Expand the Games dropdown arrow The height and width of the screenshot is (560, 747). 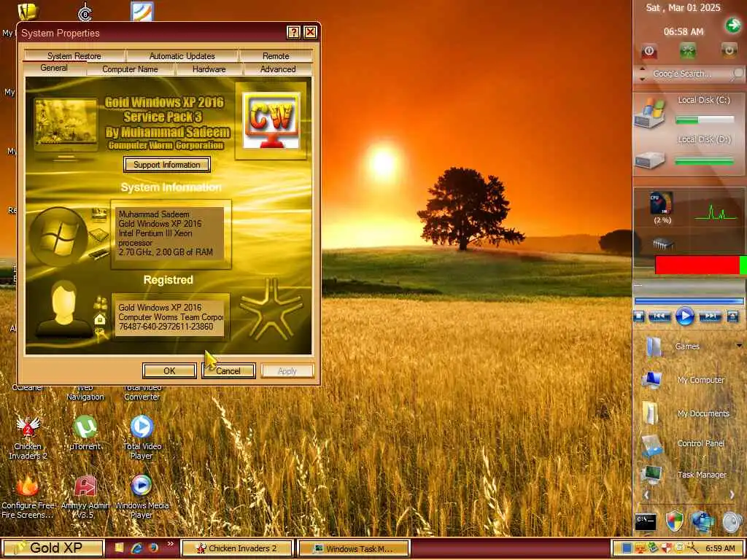(739, 346)
